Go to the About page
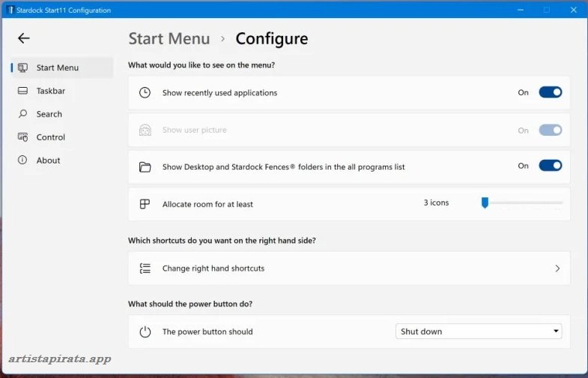 [x=48, y=160]
